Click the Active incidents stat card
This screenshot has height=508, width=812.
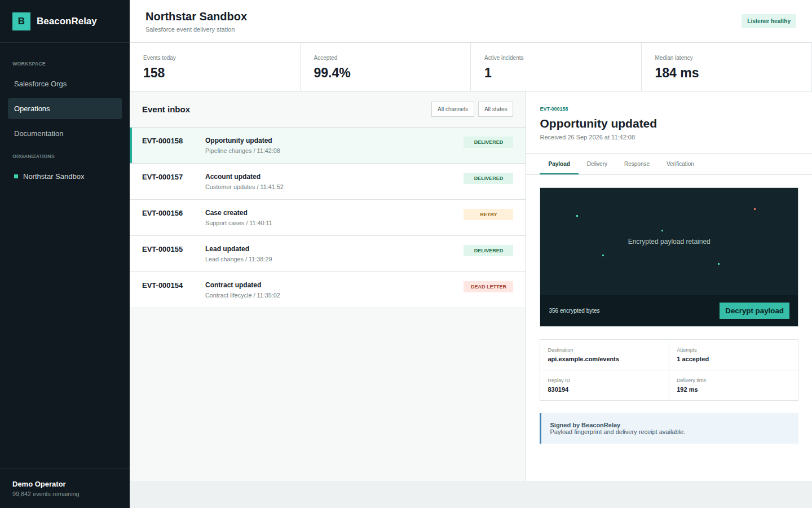click(556, 67)
